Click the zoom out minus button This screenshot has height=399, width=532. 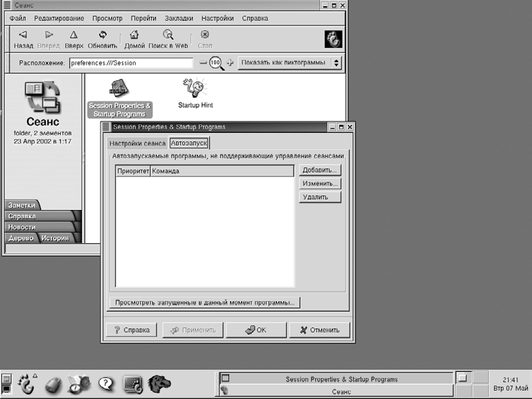(x=203, y=62)
